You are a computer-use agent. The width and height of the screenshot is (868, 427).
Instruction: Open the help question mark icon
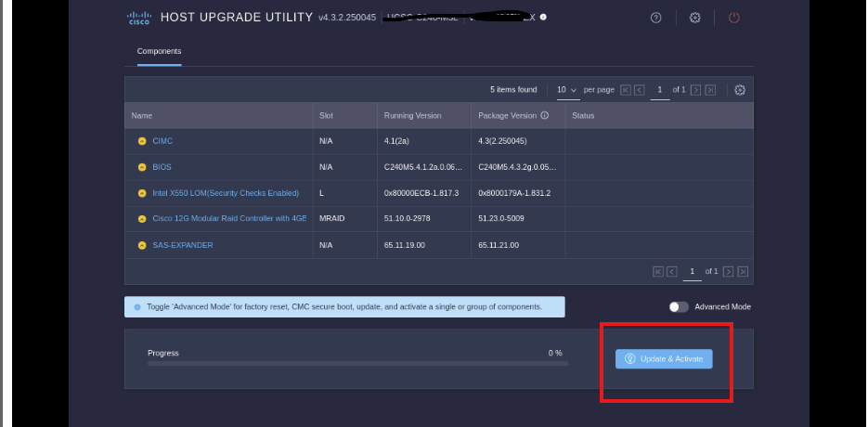(x=656, y=18)
